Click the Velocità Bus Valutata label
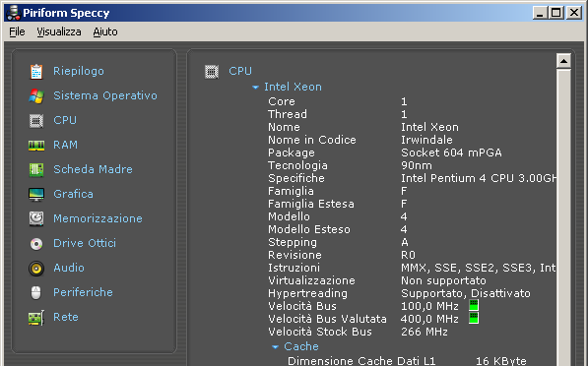The width and height of the screenshot is (588, 366). coord(327,319)
